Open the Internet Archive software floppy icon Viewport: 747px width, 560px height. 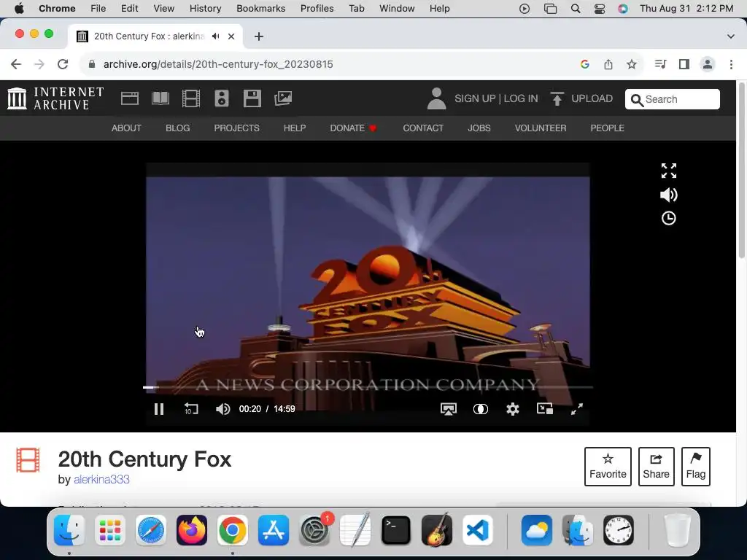click(252, 98)
